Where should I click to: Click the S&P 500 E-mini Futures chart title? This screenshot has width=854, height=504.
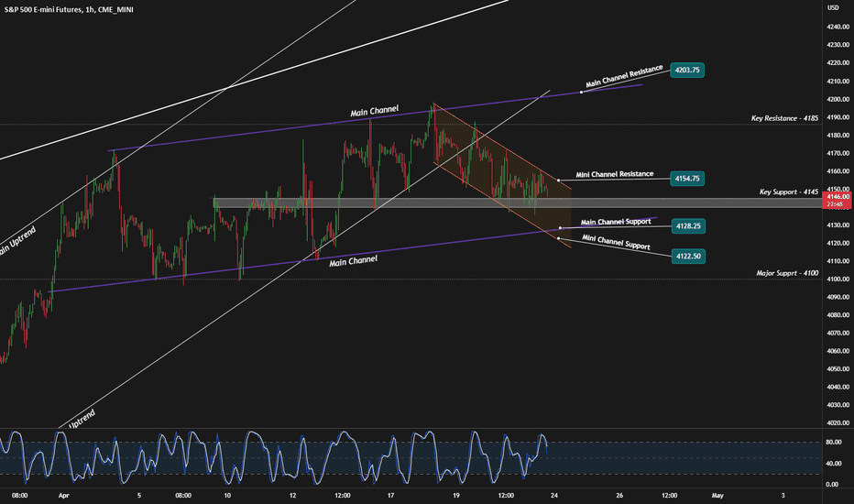69,9
